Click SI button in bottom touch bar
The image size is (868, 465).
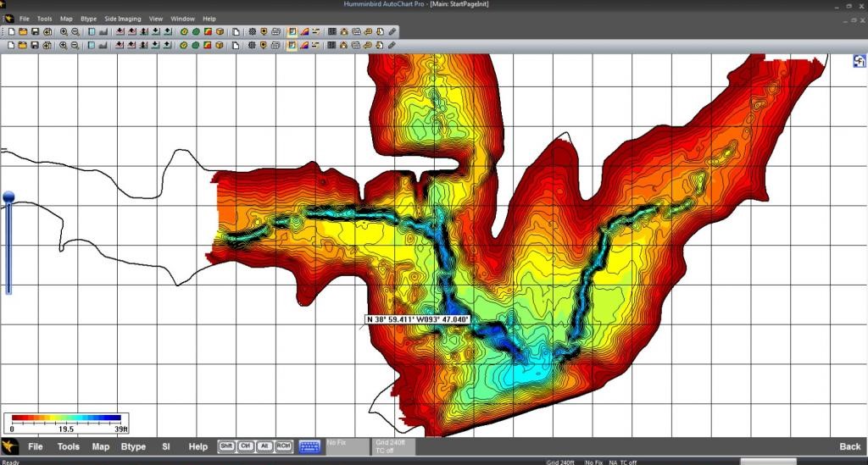click(166, 446)
